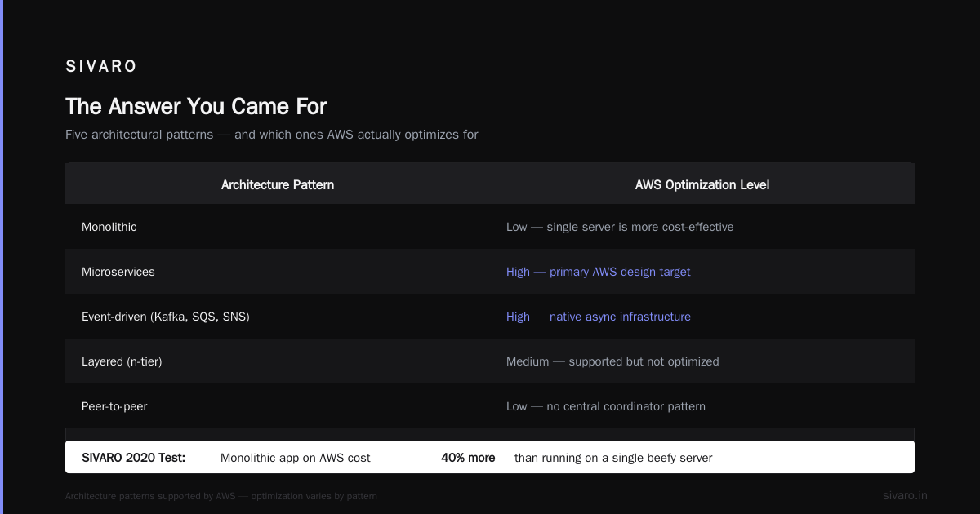The height and width of the screenshot is (514, 980).
Task: Select the heading 'The Answer You Came For'
Action: coord(196,107)
